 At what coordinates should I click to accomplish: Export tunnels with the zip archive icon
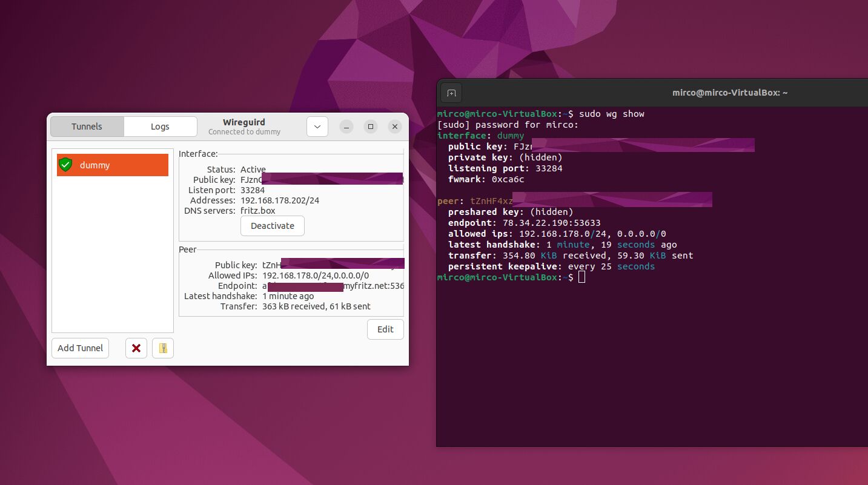point(163,348)
